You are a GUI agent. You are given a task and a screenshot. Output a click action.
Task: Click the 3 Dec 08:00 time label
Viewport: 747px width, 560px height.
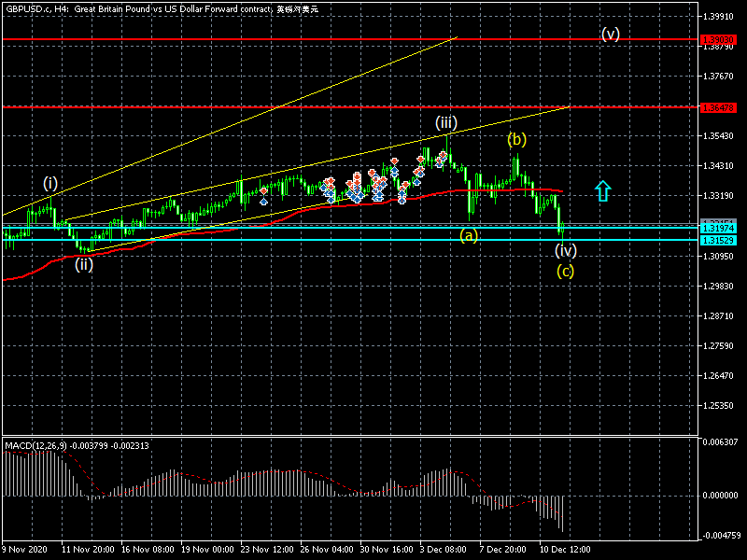[444, 549]
